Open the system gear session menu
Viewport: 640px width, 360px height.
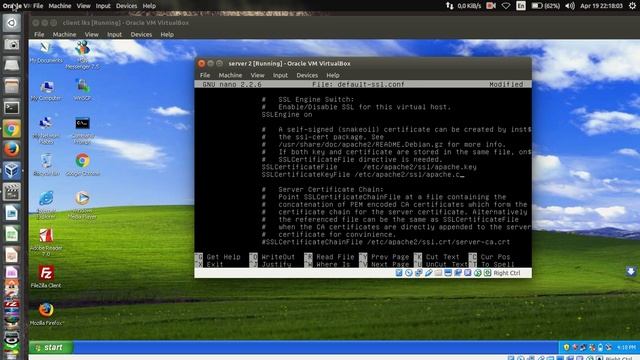[632, 6]
